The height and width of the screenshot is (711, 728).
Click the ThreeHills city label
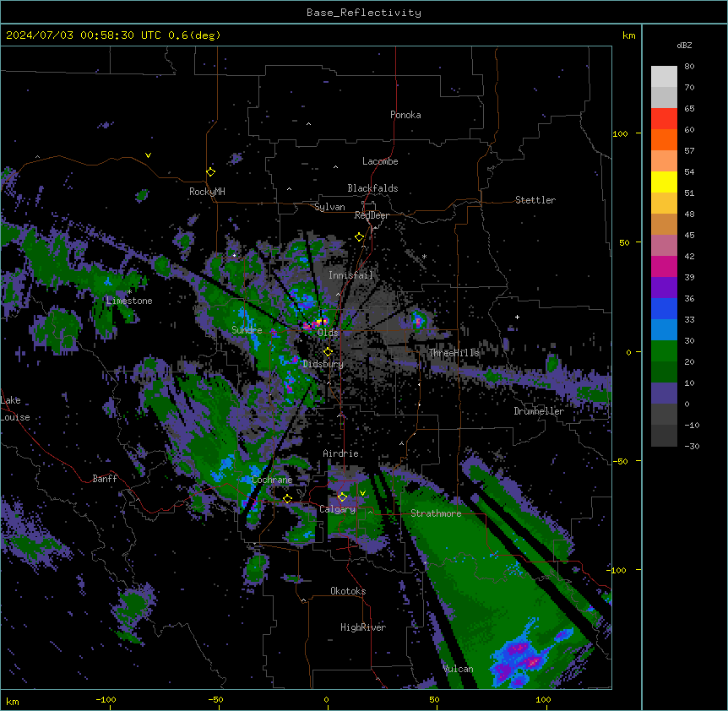pyautogui.click(x=454, y=353)
